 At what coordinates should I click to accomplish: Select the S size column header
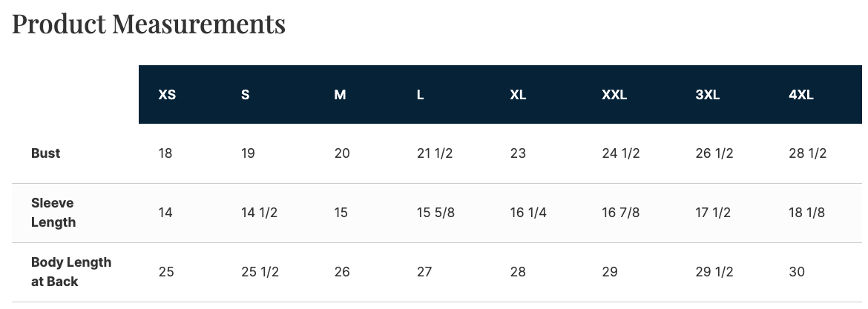tap(246, 95)
